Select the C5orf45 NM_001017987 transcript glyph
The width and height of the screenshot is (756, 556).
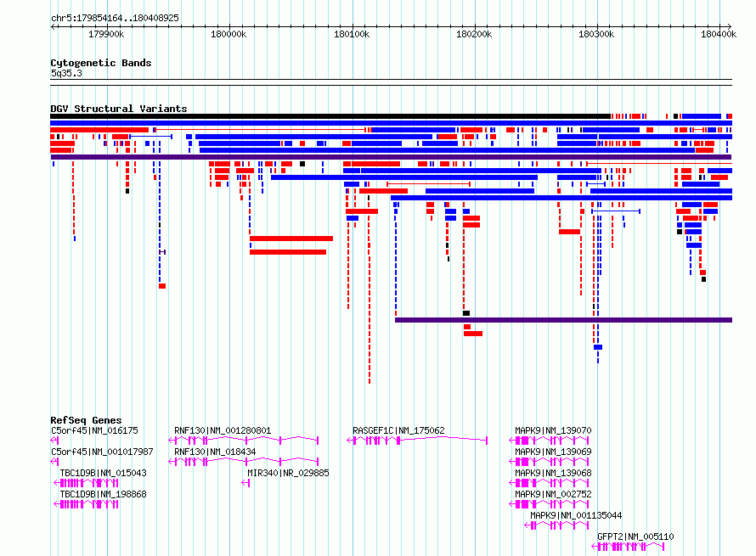(54, 462)
